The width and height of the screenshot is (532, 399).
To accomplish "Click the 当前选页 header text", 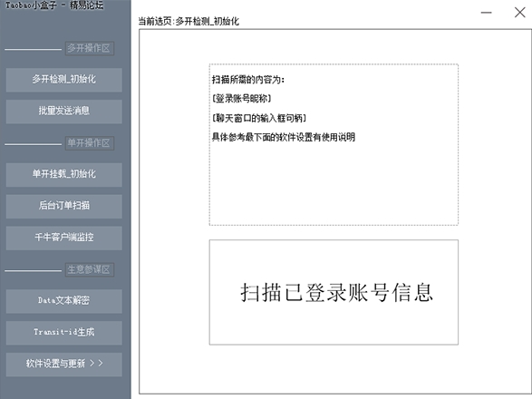I will (x=189, y=22).
